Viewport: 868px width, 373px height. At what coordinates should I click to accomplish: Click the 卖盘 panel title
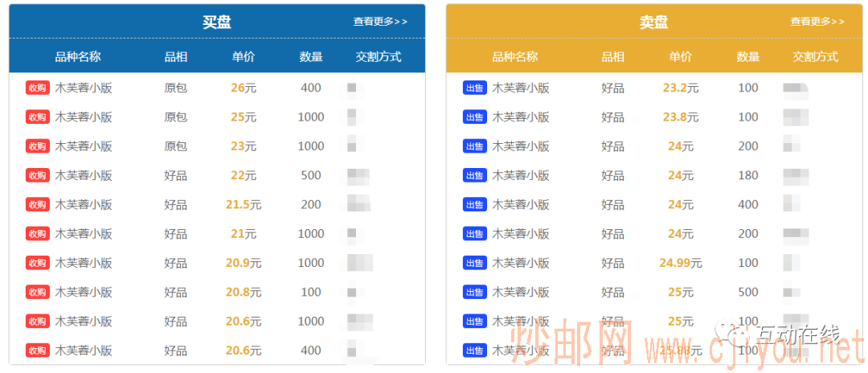[x=654, y=23]
